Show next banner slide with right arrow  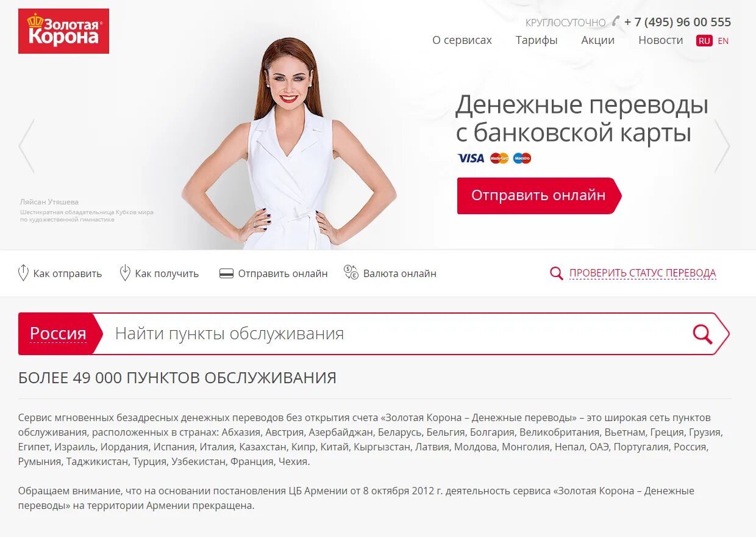[722, 146]
